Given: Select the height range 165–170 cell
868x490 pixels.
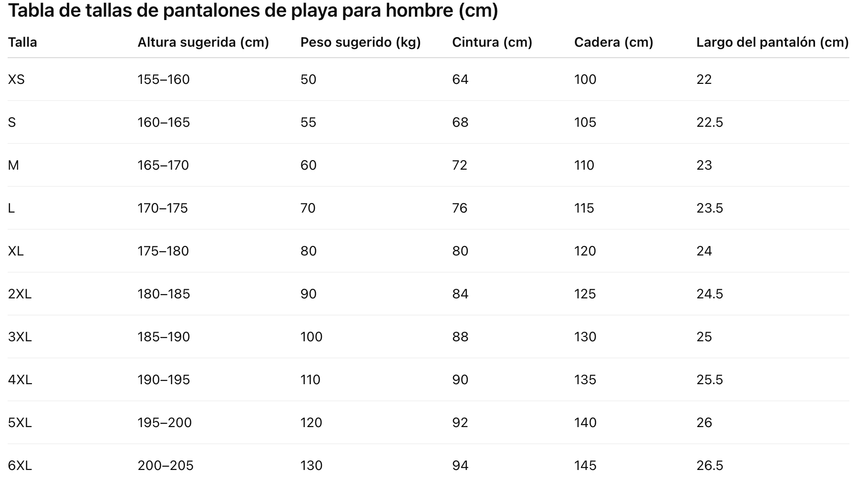Looking at the screenshot, I should coord(163,165).
